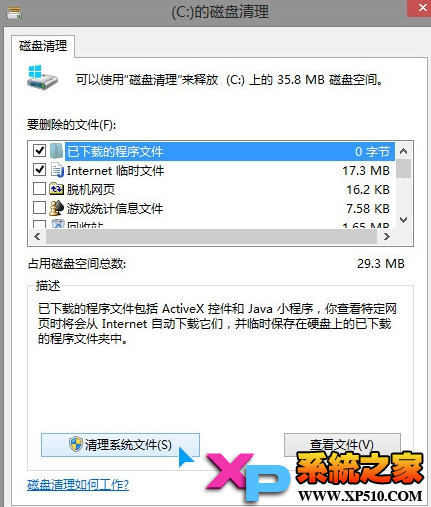Click the Windows drive icon near summary
Image resolution: width=431 pixels, height=507 pixels.
(42, 78)
